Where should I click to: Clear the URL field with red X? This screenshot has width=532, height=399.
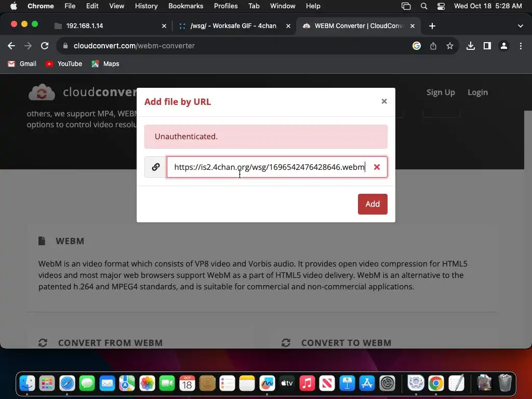(x=377, y=167)
